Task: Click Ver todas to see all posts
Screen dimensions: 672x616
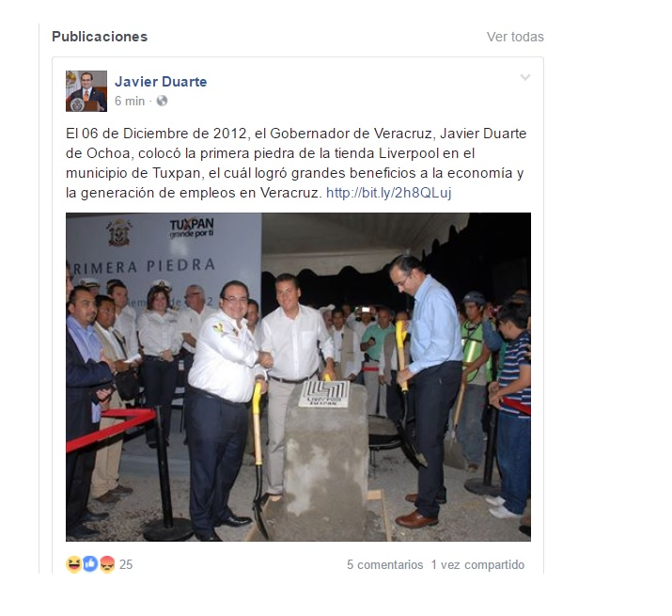Action: point(515,37)
